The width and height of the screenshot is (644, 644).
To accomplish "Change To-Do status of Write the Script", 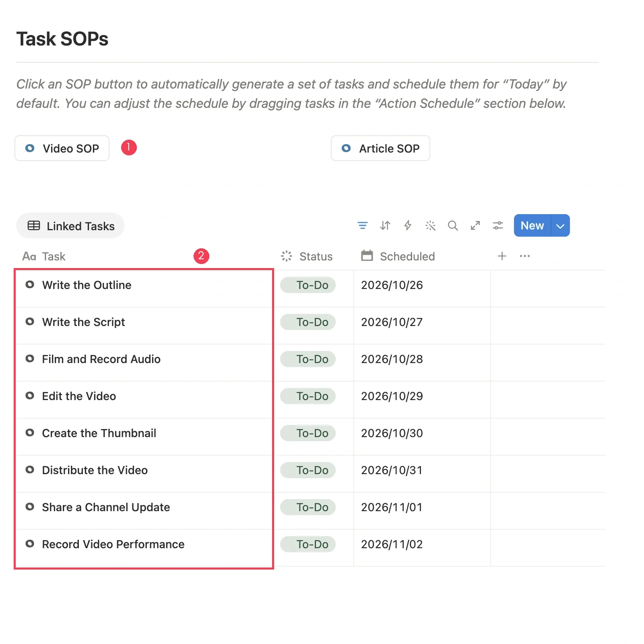I will coord(308,322).
